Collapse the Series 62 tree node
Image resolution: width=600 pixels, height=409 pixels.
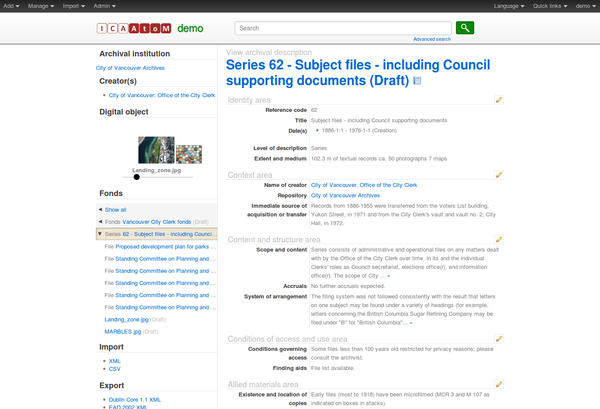tap(99, 233)
